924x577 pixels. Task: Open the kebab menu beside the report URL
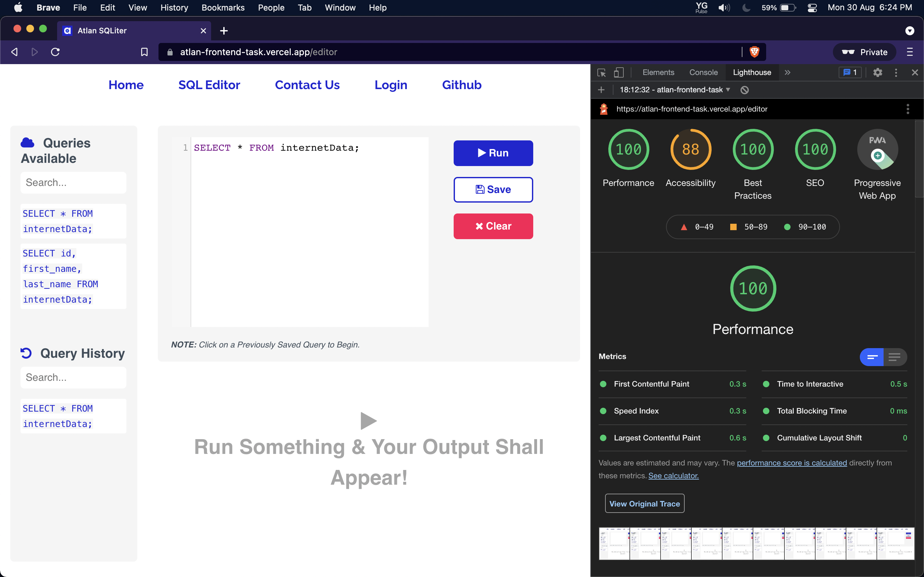[x=908, y=109]
